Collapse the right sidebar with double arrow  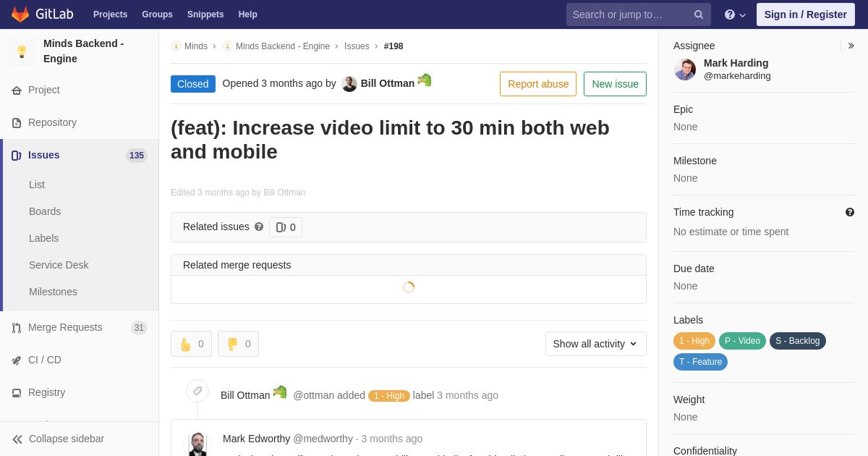[x=851, y=46]
